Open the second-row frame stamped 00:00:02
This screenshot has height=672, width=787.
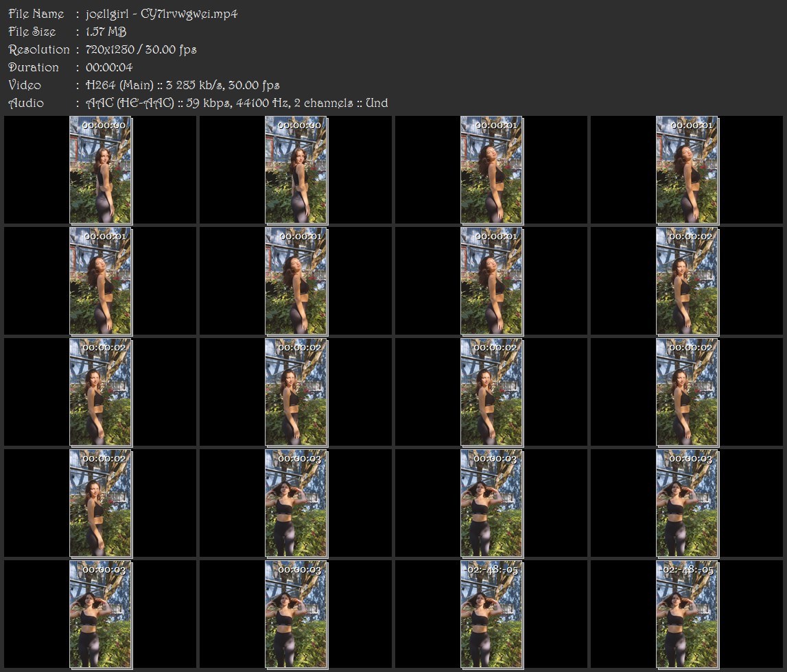tap(687, 281)
